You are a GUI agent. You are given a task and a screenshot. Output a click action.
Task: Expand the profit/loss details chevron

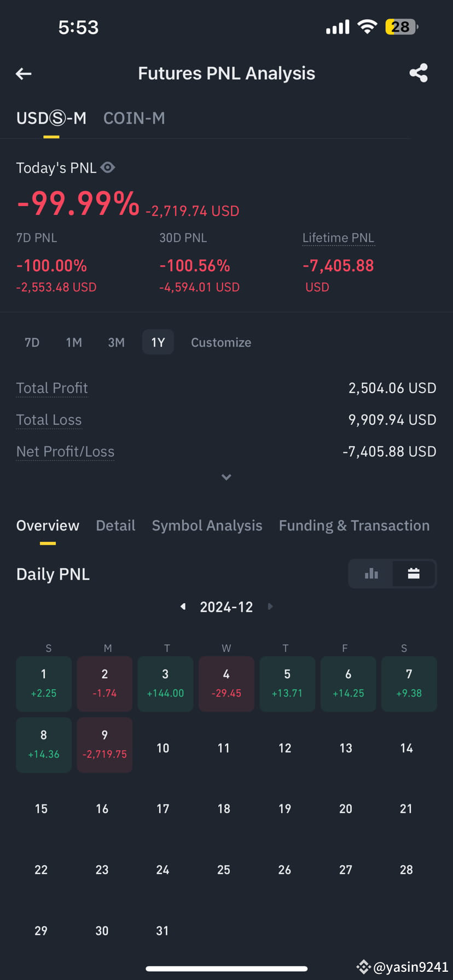coord(226,477)
